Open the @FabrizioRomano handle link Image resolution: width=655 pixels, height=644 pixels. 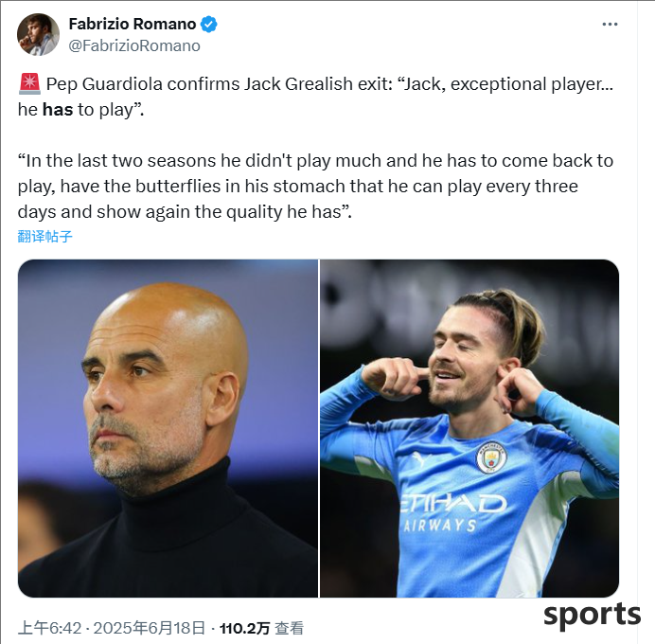point(134,46)
